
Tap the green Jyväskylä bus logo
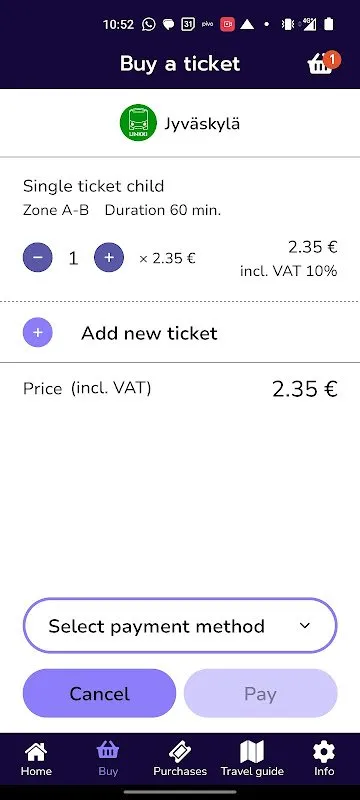[x=138, y=122]
